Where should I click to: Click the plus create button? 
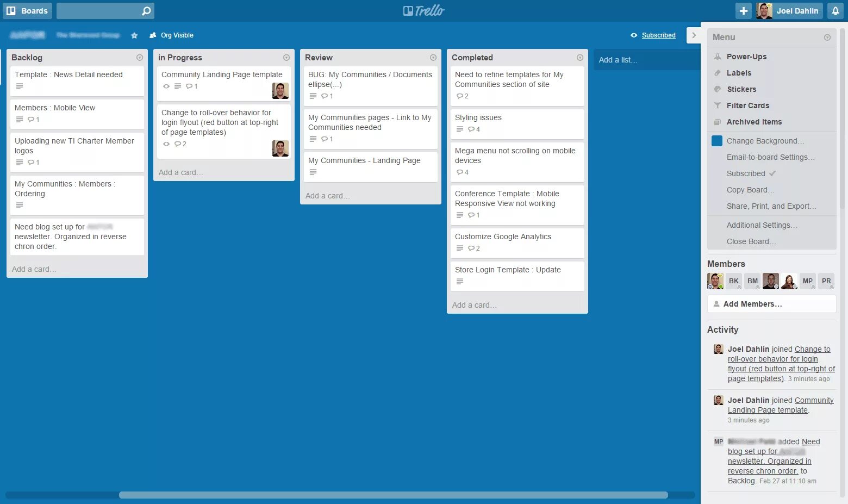[x=744, y=11]
